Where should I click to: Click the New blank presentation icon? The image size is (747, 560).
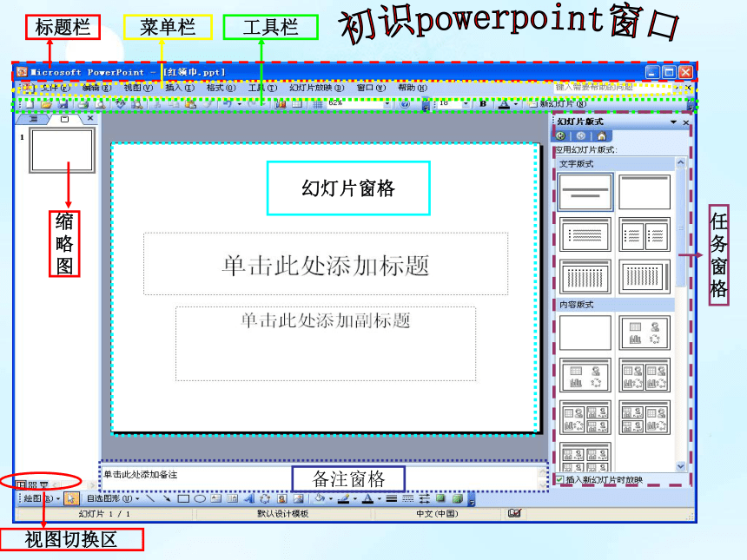(x=30, y=104)
